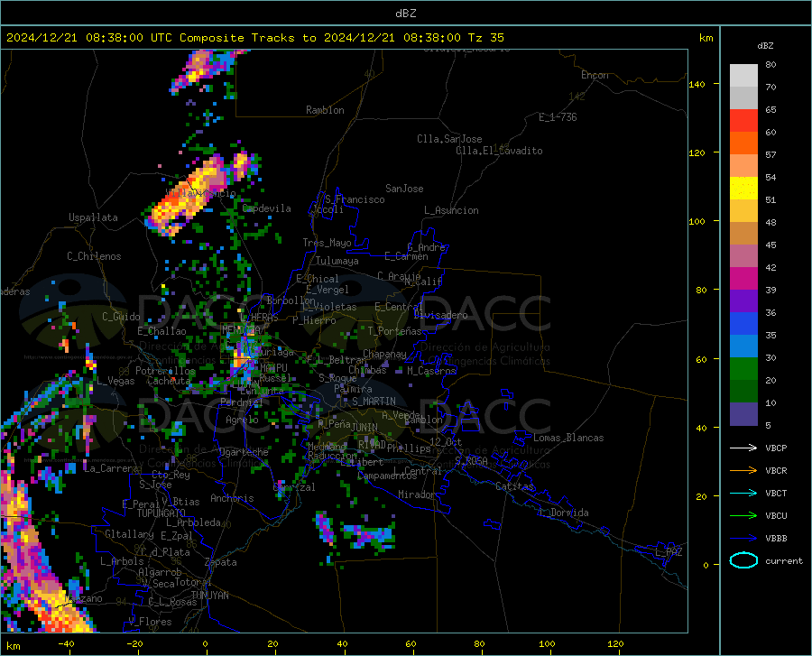Click the 'La_Carrera' map label
Viewport: 812px width, 656px height.
pos(111,468)
